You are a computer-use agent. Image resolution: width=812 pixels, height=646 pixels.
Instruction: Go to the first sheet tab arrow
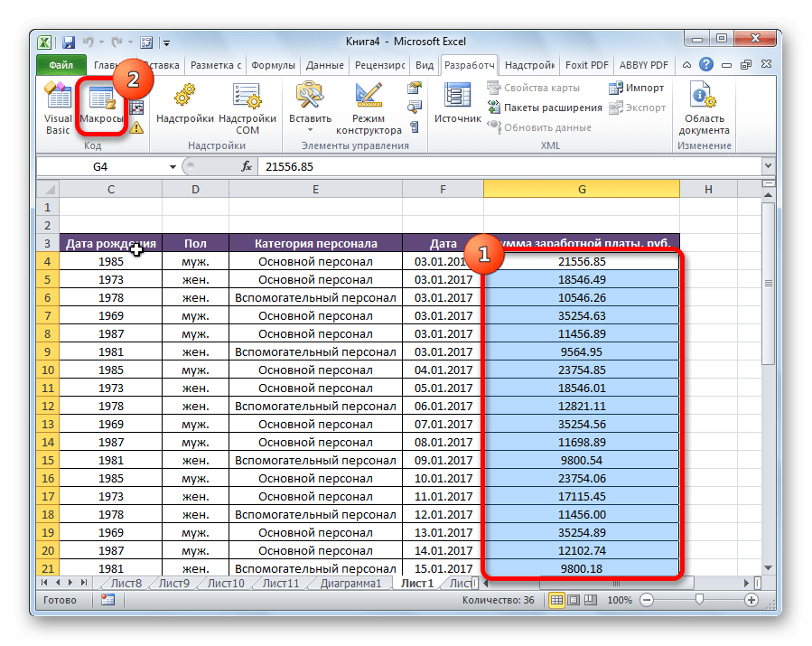(x=44, y=583)
